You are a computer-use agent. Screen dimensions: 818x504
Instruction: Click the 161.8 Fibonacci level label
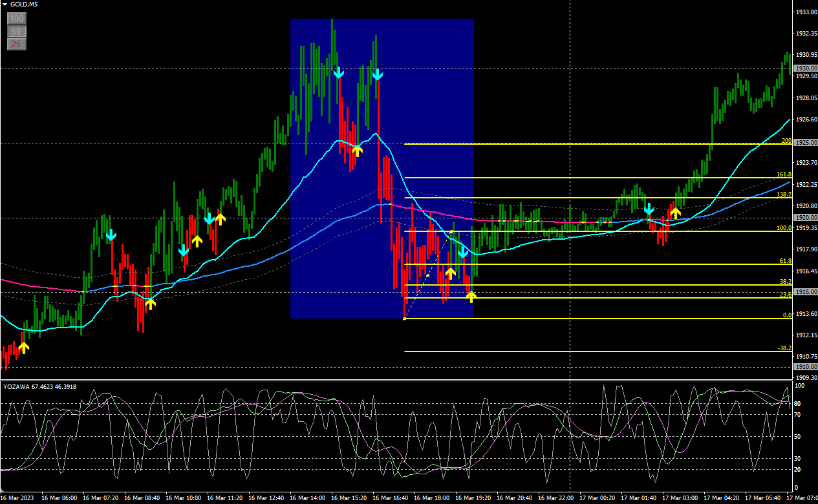pos(784,174)
